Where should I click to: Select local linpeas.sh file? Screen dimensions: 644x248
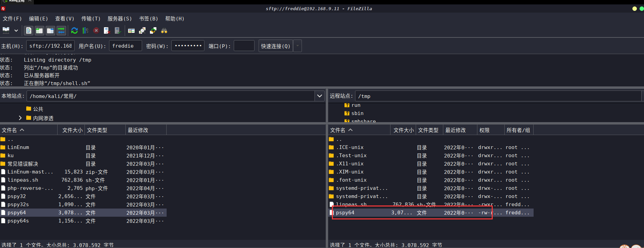point(83,180)
